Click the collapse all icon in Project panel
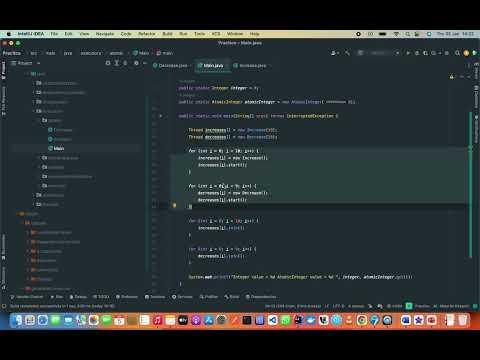This screenshot has width=480, height=360. click(x=125, y=63)
